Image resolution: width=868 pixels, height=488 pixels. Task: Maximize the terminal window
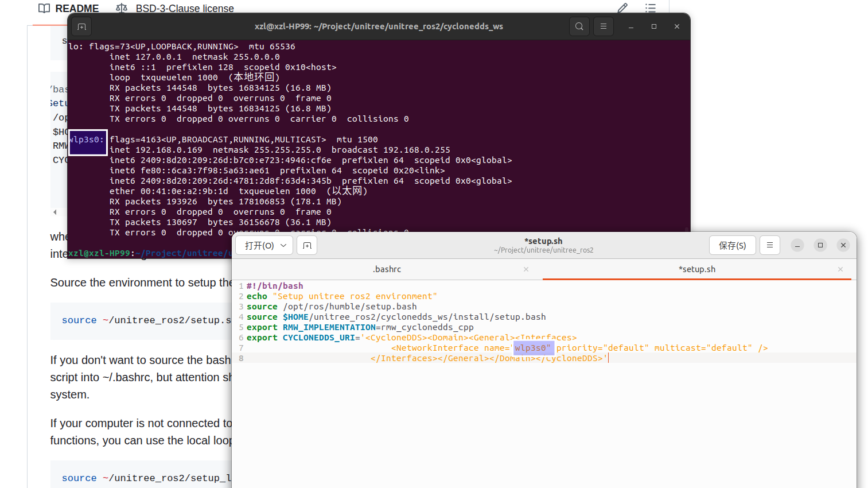[654, 26]
